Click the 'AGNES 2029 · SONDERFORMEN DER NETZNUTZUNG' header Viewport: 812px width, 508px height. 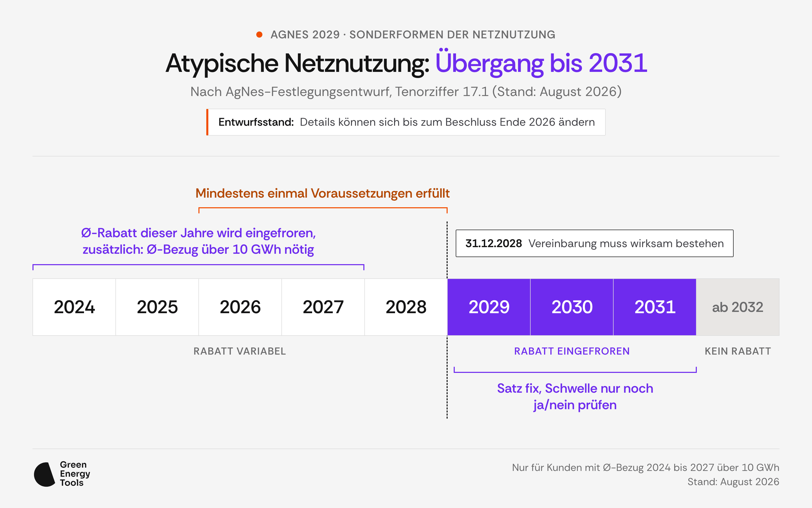(x=413, y=35)
